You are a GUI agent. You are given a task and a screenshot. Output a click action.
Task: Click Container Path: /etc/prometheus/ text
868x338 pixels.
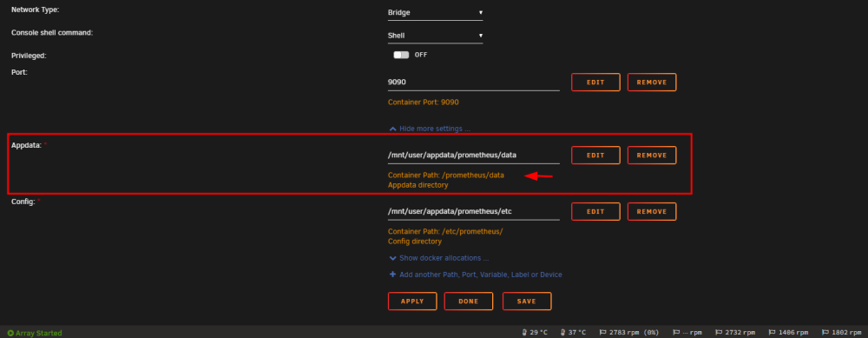coord(445,232)
